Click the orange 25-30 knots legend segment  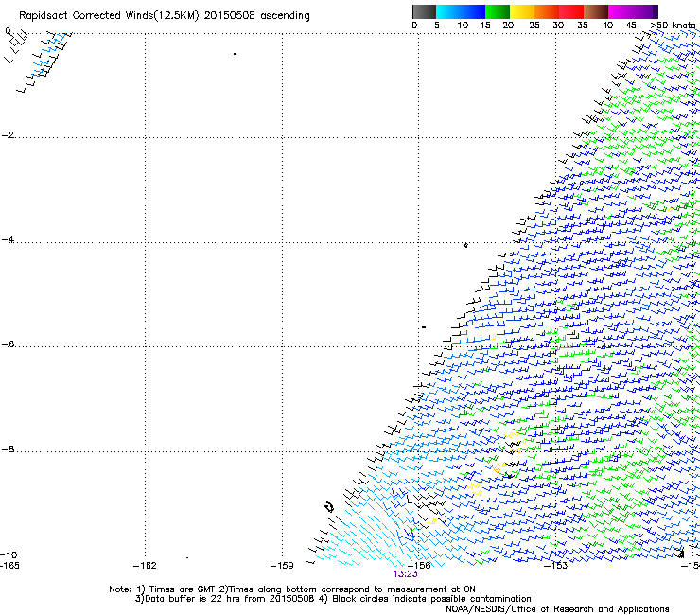547,11
